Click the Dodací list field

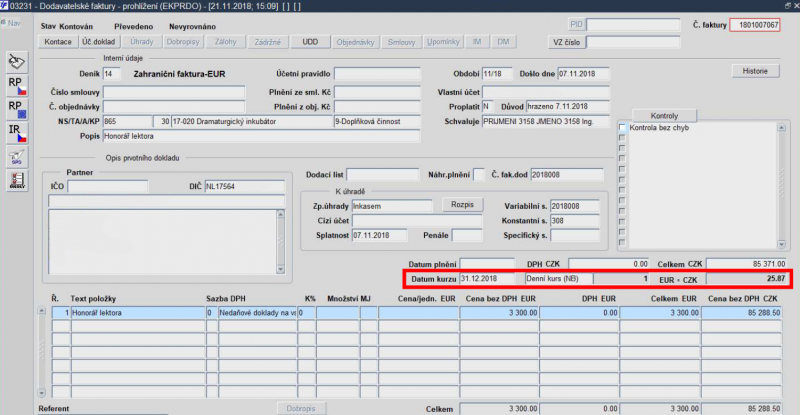coord(383,175)
